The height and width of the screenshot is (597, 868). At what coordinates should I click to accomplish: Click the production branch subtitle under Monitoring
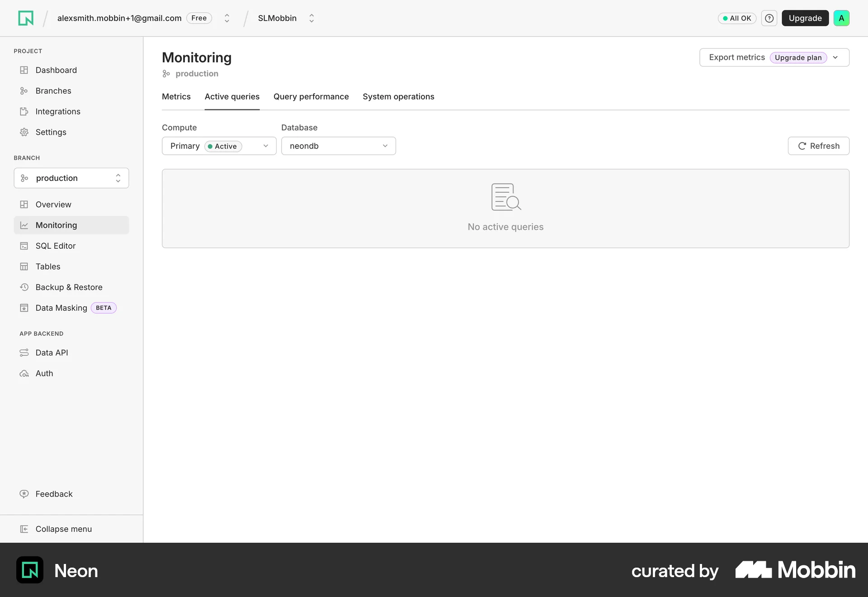coord(197,74)
